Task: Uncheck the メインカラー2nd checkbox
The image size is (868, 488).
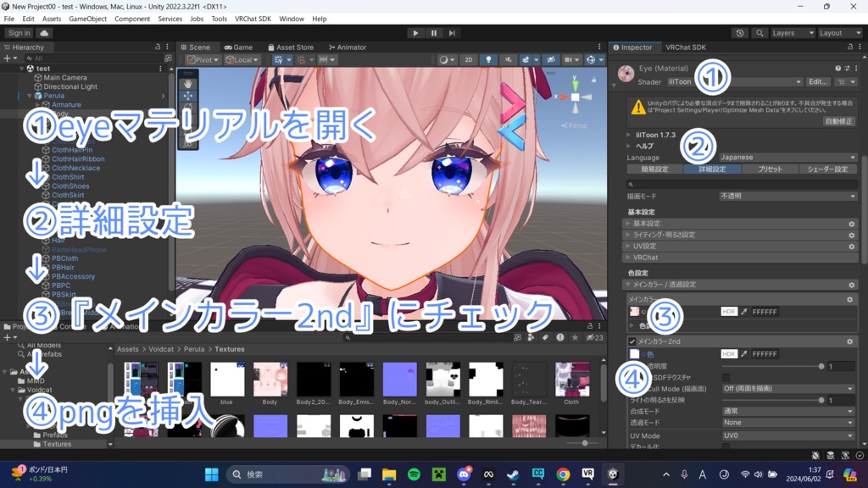Action: pos(632,341)
